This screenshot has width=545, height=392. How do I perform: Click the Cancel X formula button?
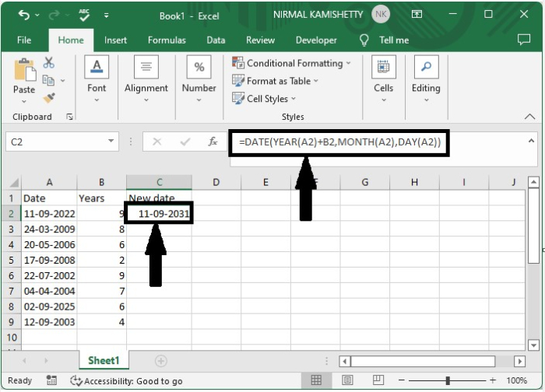coord(157,142)
